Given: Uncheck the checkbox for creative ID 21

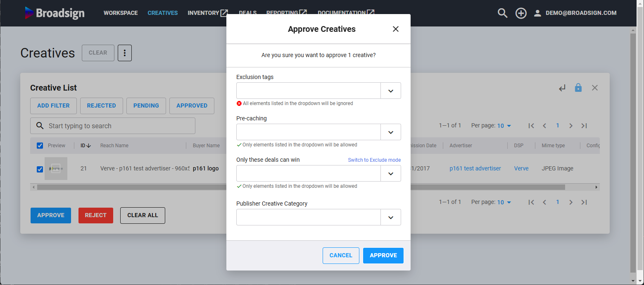Looking at the screenshot, I should coord(40,169).
